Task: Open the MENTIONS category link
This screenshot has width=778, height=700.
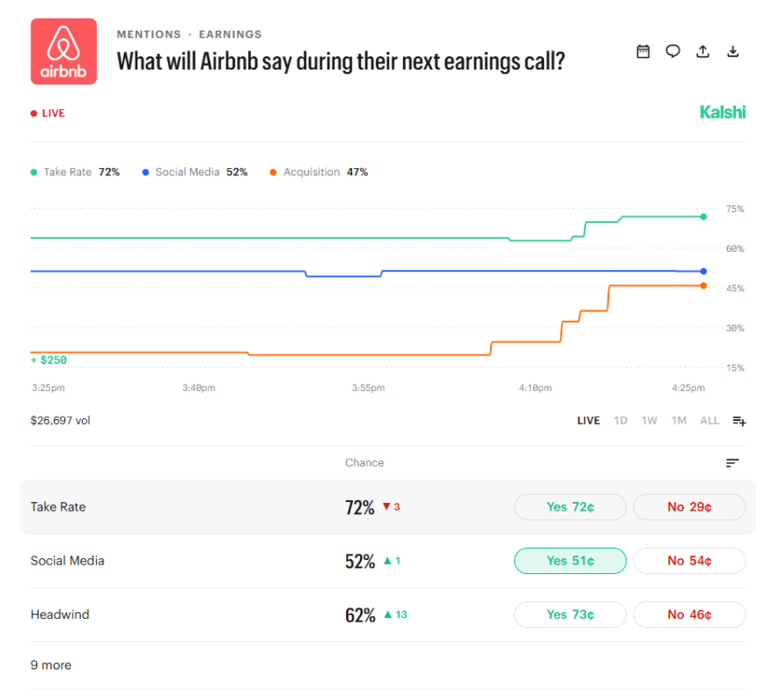Action: click(149, 34)
